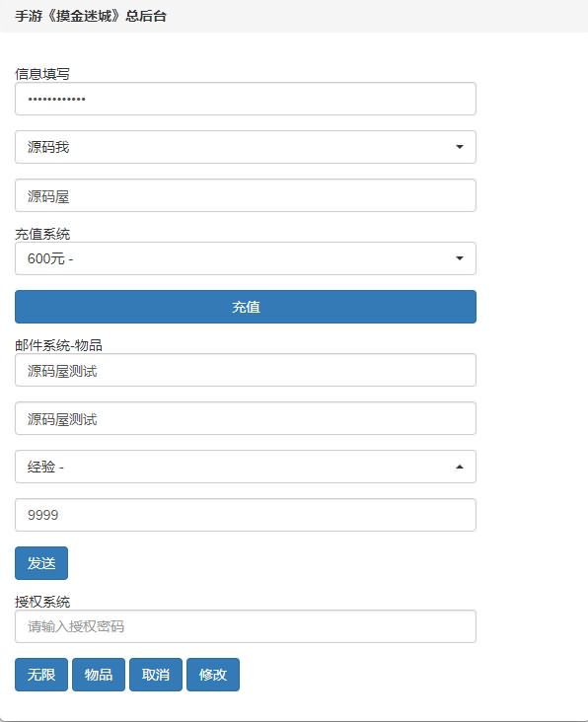
Task: Click the caret arrow of 600元 selector
Action: (459, 258)
